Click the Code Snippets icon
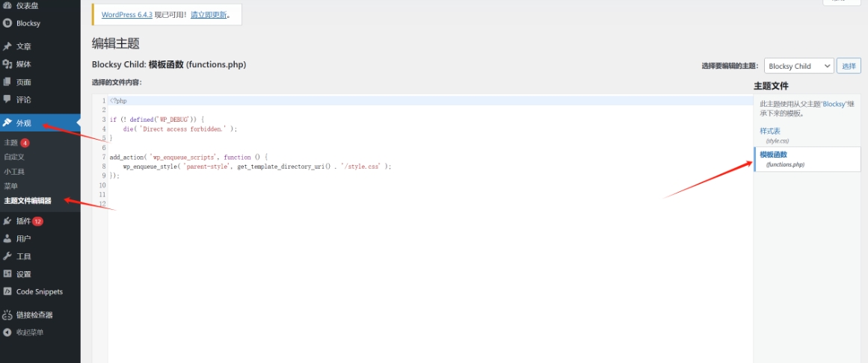 7,291
